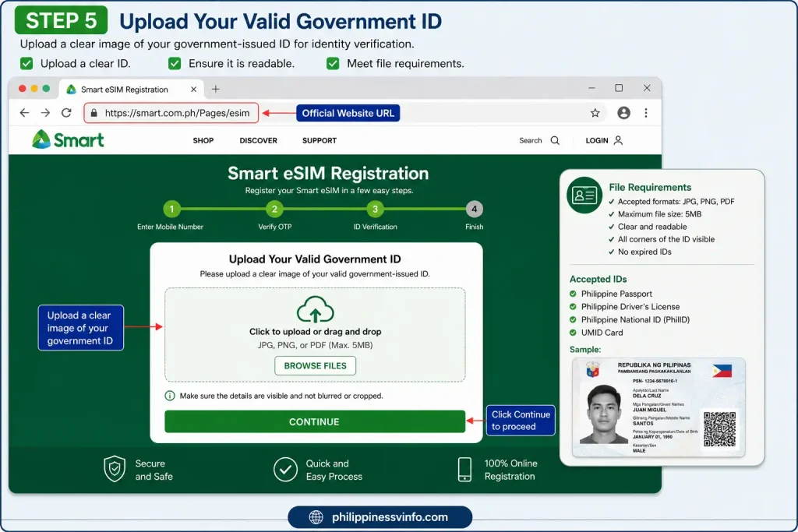Image resolution: width=798 pixels, height=532 pixels.
Task: Click the Smart logo
Action: coord(68,139)
